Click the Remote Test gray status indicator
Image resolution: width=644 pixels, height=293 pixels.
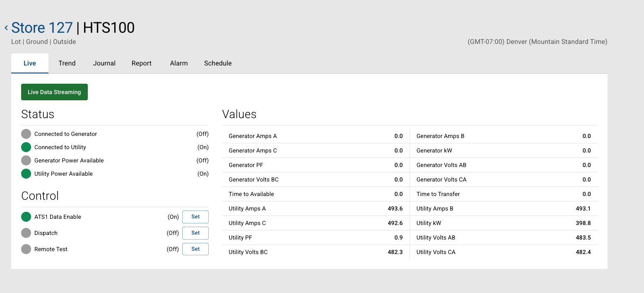[x=26, y=249]
